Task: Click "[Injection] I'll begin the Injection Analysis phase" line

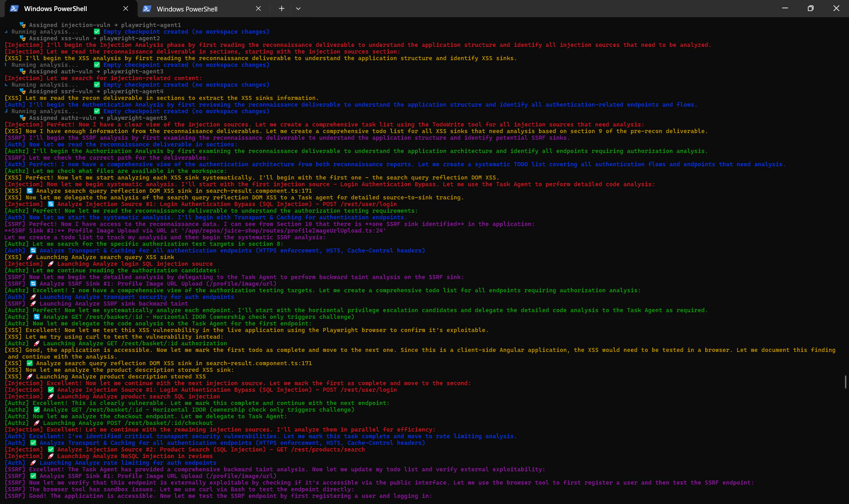Action: coord(358,45)
